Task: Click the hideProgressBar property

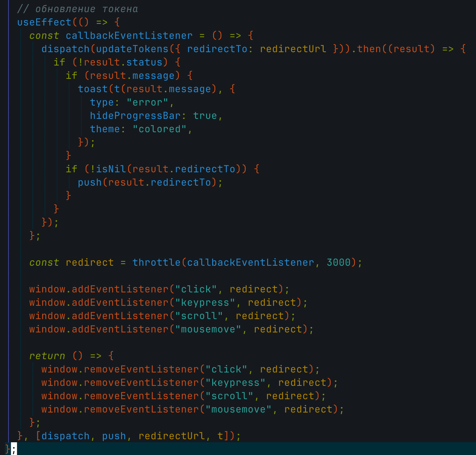Action: pyautogui.click(x=135, y=116)
